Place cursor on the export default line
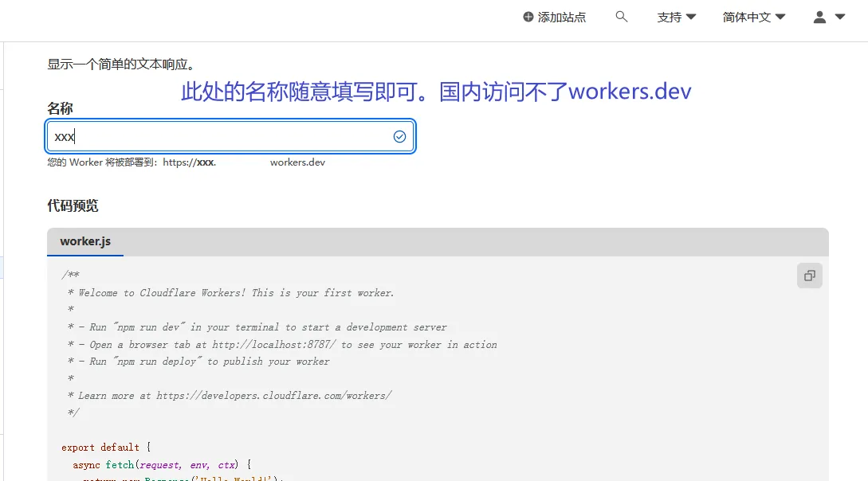 (106, 447)
